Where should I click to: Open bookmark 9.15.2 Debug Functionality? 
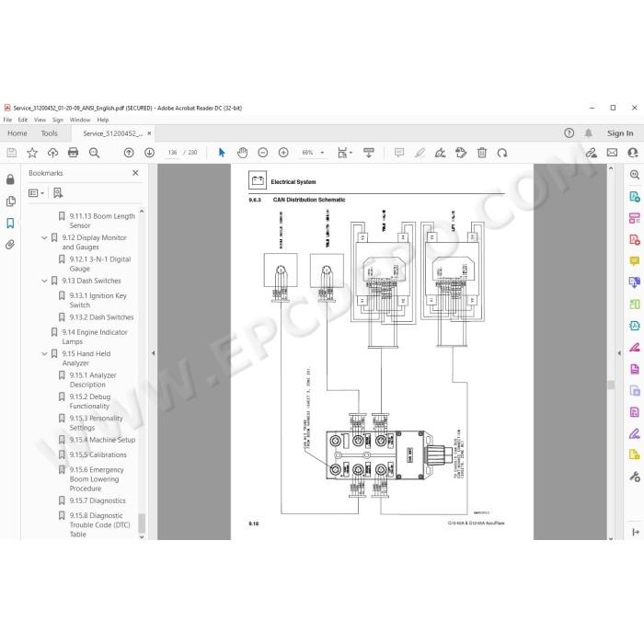[x=90, y=401]
